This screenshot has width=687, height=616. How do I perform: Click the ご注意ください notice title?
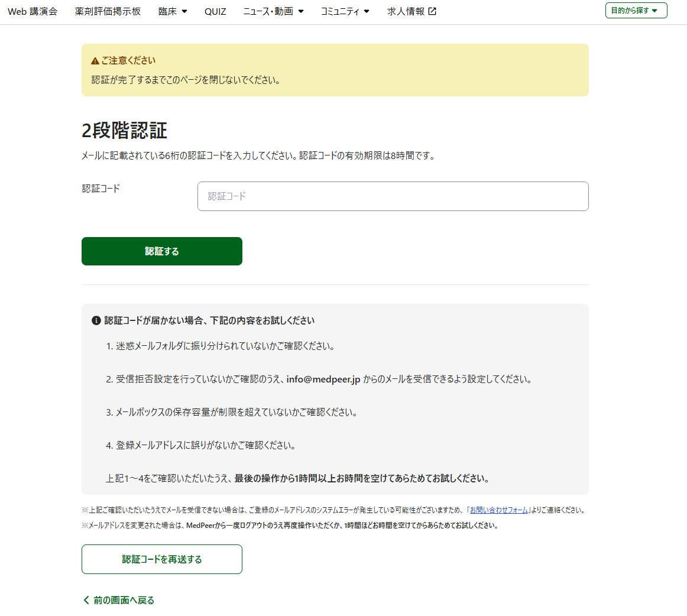pos(128,60)
